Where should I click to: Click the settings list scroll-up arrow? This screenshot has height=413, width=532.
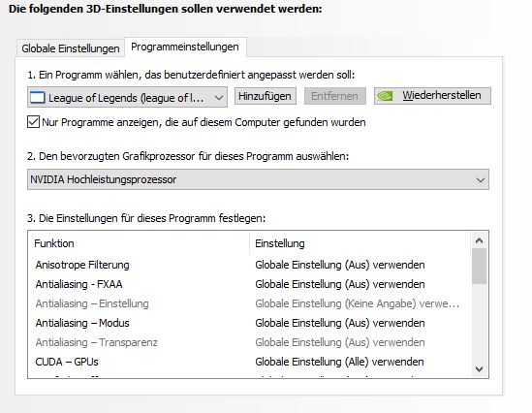[x=479, y=240]
